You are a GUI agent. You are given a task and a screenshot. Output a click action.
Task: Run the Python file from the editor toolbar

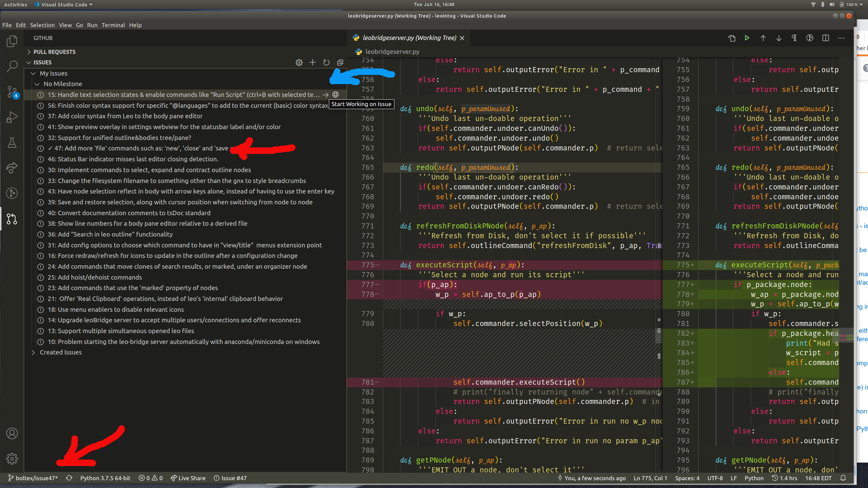point(747,38)
